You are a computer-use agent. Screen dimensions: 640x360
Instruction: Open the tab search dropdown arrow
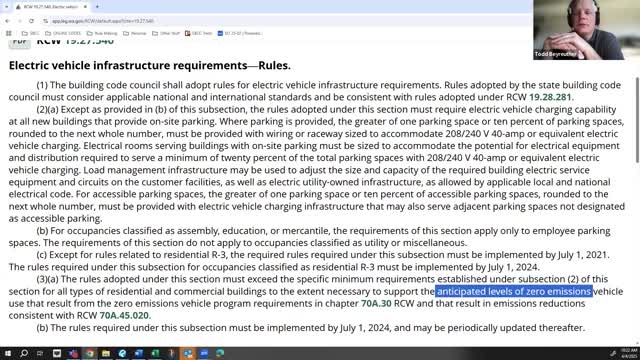pos(6,7)
